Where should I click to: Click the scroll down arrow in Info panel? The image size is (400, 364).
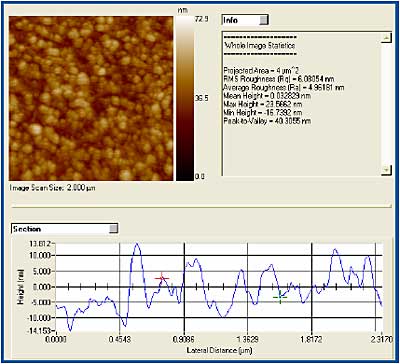coord(386,170)
